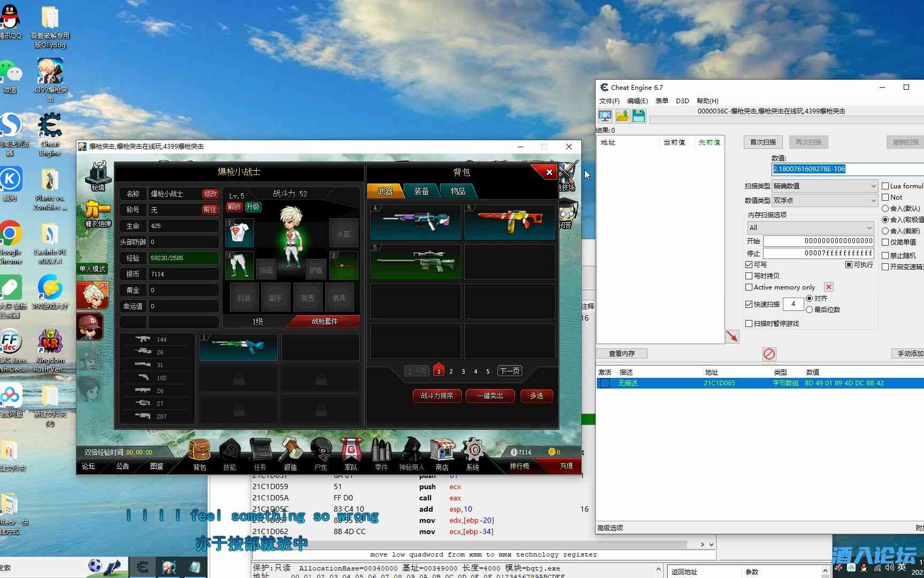Screen dimensions: 924x578
Task: Click the save floppy disk icon
Action: point(638,116)
